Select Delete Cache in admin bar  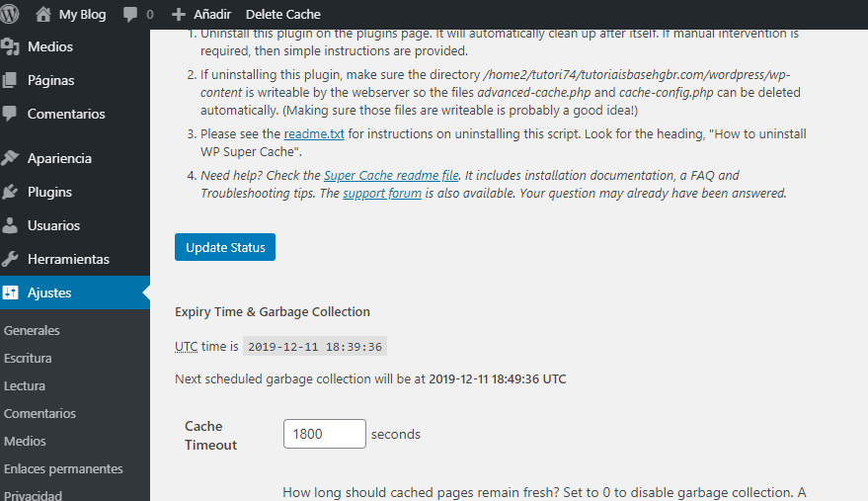(282, 15)
